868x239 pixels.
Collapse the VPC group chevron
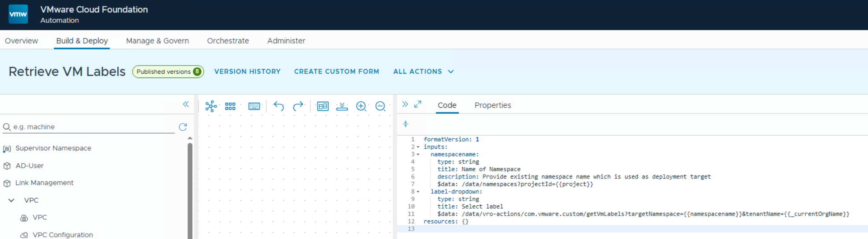12,200
